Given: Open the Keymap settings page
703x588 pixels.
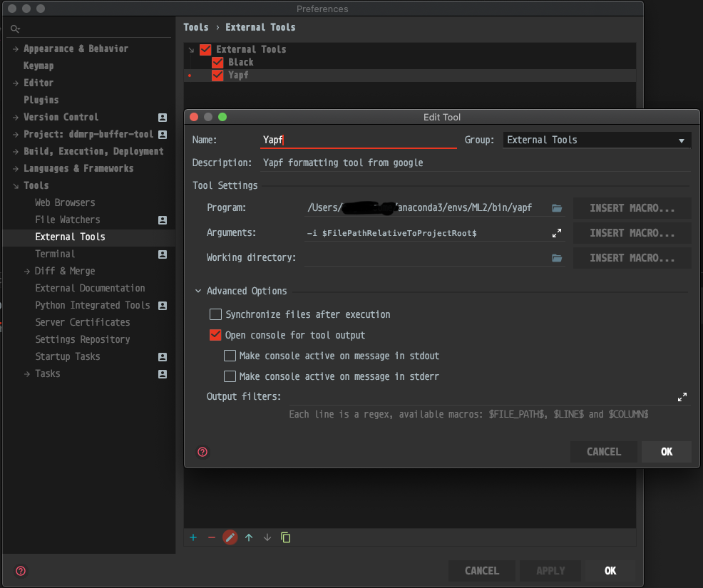Looking at the screenshot, I should [39, 66].
